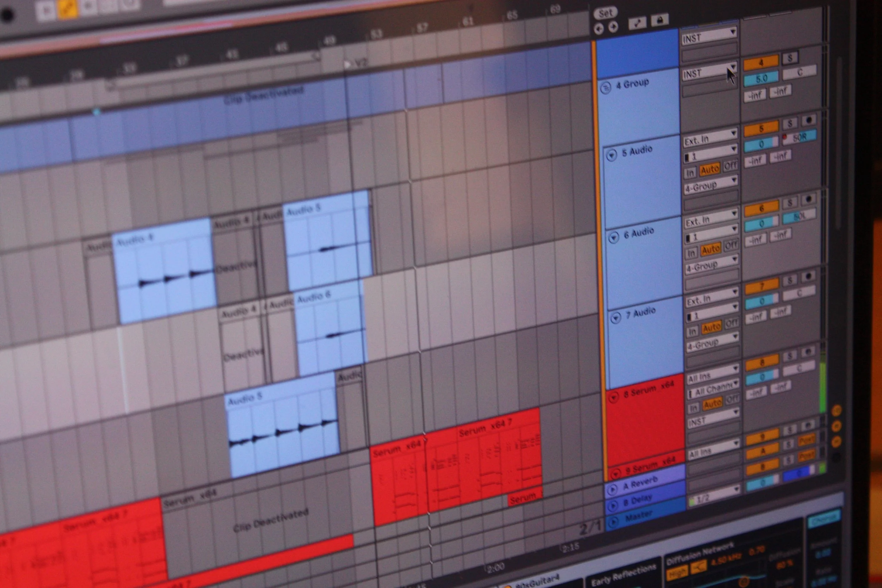Toggle the lock envelopes padlock icon
This screenshot has width=882, height=588.
point(660,20)
